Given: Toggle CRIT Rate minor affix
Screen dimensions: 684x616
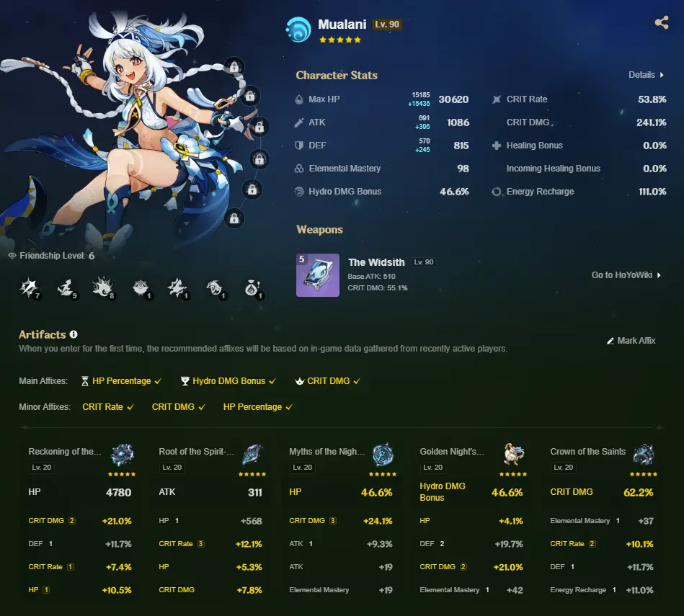Looking at the screenshot, I should [x=107, y=407].
